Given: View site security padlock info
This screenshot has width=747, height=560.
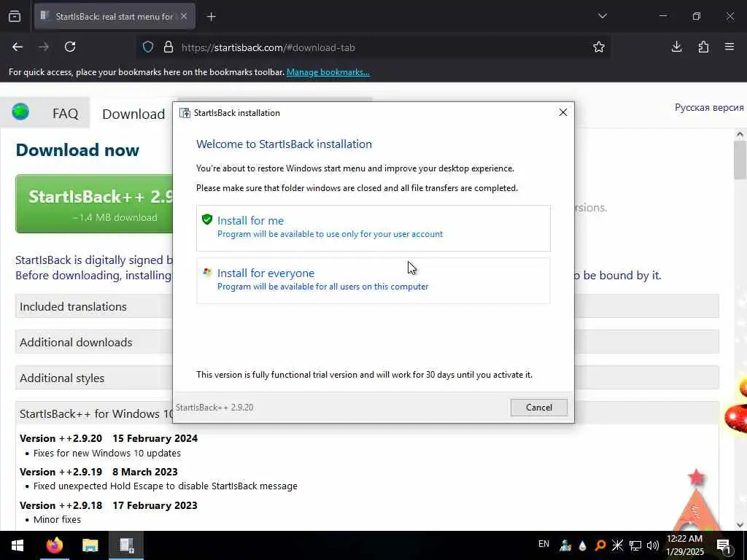Looking at the screenshot, I should pyautogui.click(x=169, y=47).
